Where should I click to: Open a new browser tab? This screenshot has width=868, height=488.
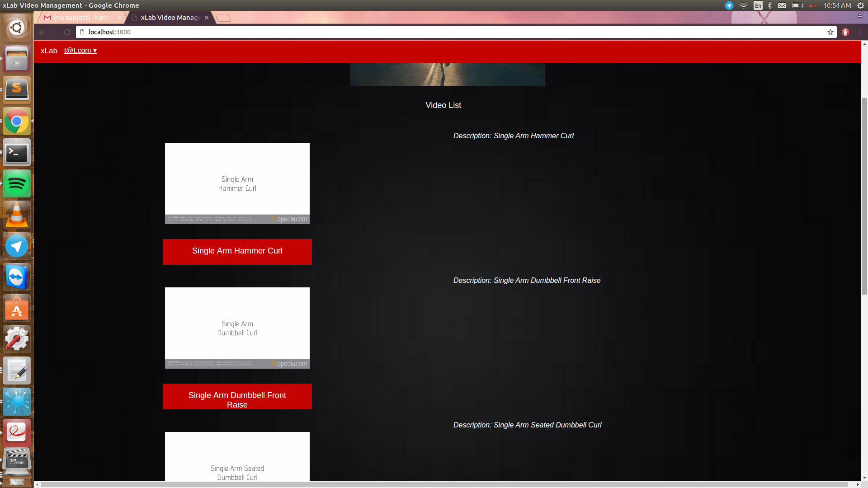(x=223, y=18)
